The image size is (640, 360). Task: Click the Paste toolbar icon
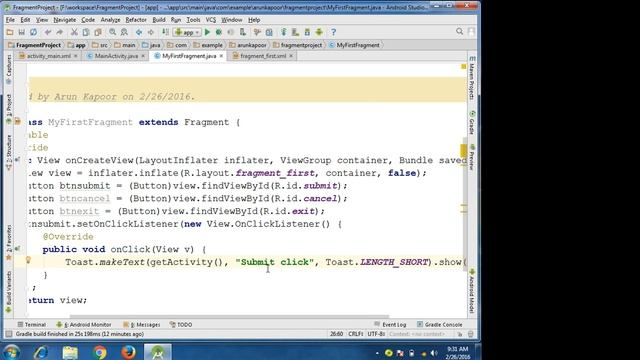[x=98, y=32]
